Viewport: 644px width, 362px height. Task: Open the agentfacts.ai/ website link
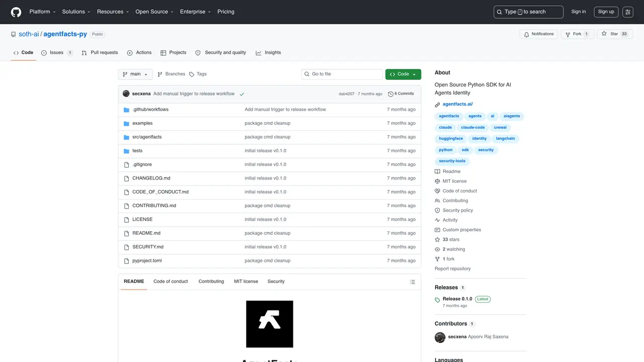(458, 105)
